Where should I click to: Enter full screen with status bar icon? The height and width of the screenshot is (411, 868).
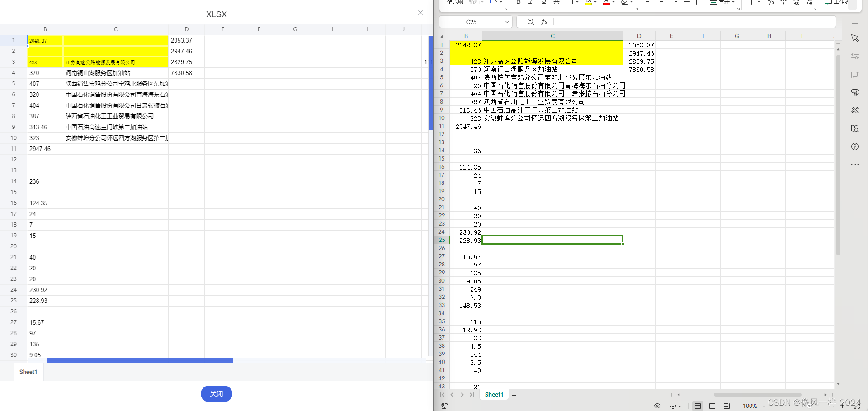click(857, 406)
